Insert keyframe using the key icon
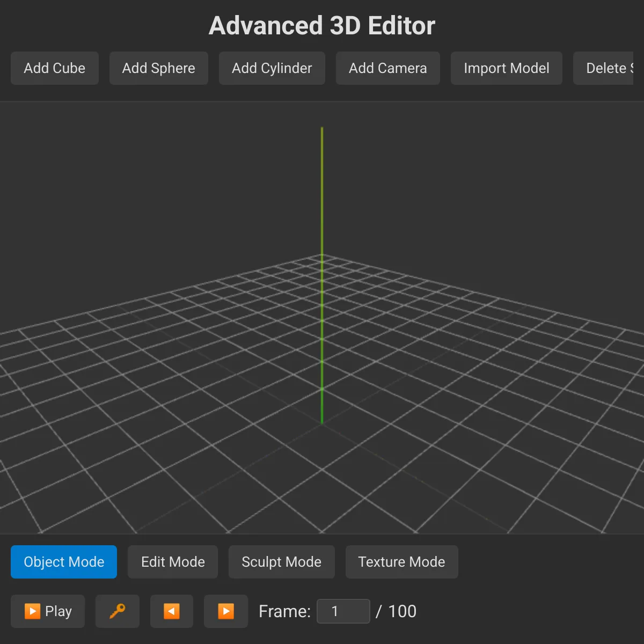 (117, 611)
